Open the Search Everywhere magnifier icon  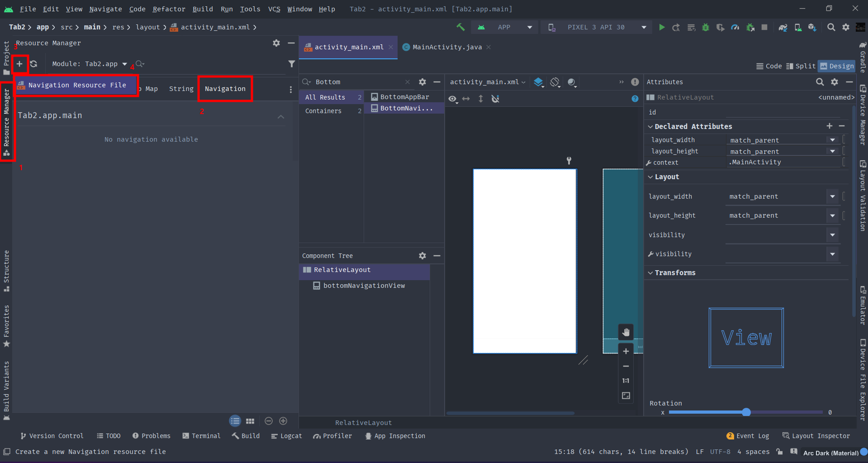pyautogui.click(x=831, y=27)
